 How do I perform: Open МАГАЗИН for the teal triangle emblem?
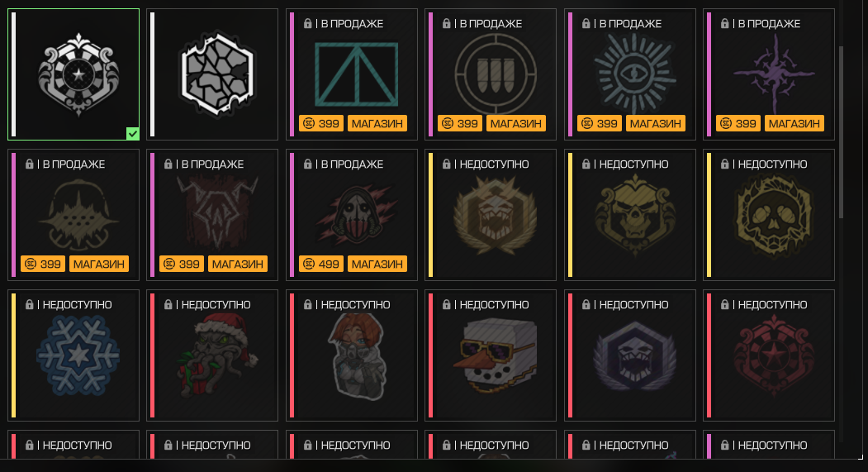coord(377,123)
